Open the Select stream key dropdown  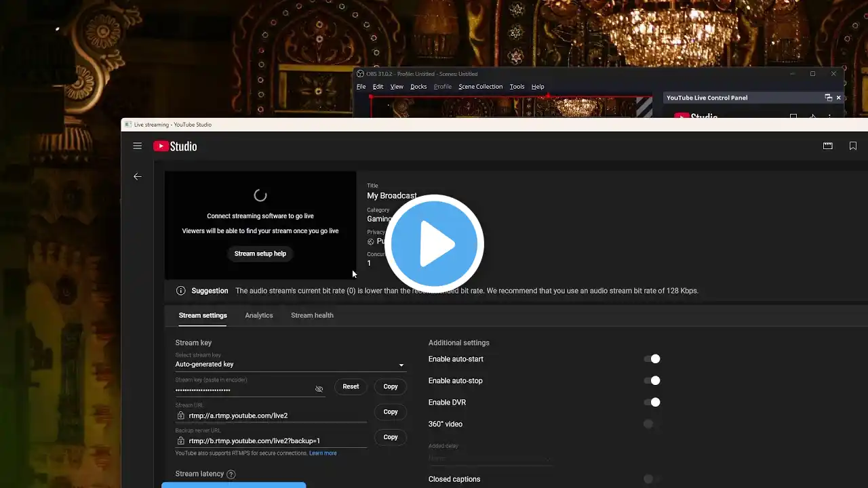click(x=290, y=364)
